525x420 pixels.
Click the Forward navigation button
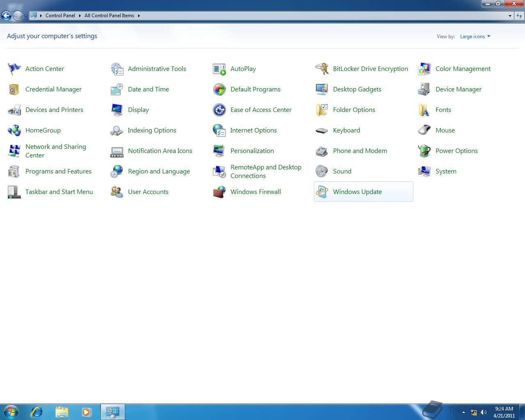coord(18,16)
